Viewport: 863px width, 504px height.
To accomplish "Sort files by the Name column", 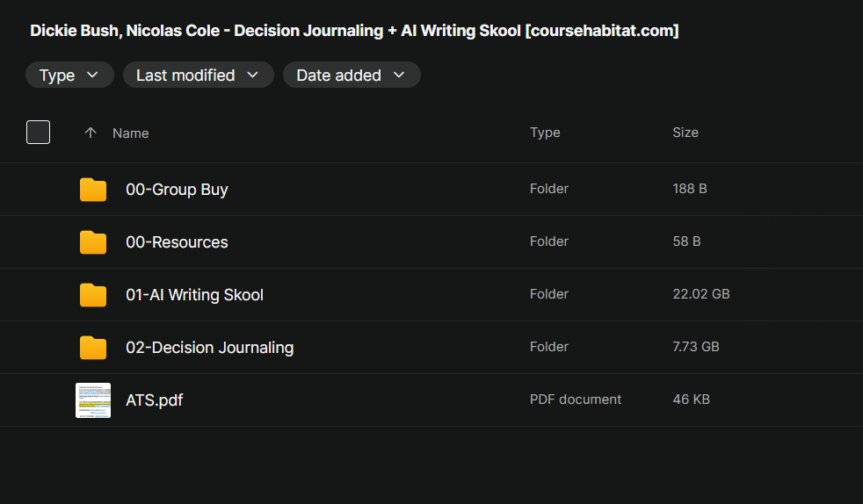I will click(130, 133).
